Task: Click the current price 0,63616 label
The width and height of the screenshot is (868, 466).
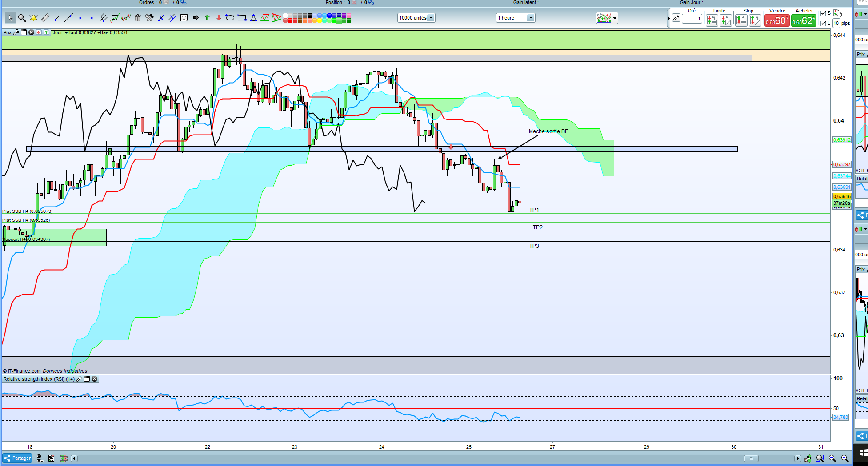Action: 842,196
